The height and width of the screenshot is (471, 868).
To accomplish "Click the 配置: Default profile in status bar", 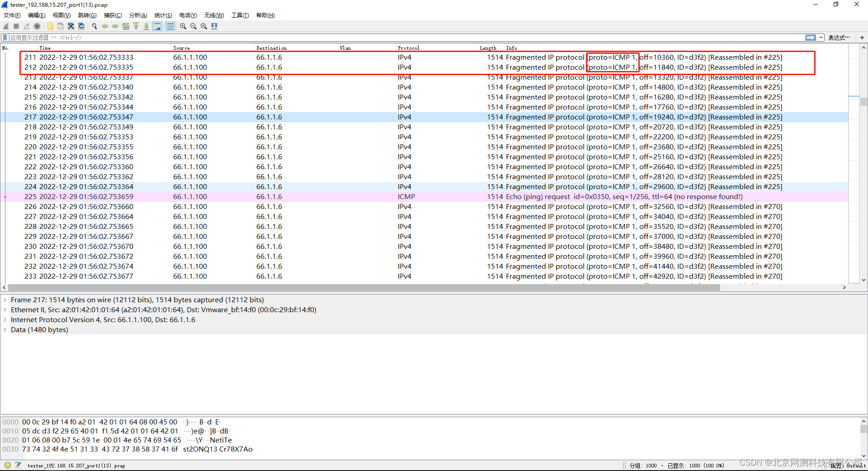I will click(848, 465).
